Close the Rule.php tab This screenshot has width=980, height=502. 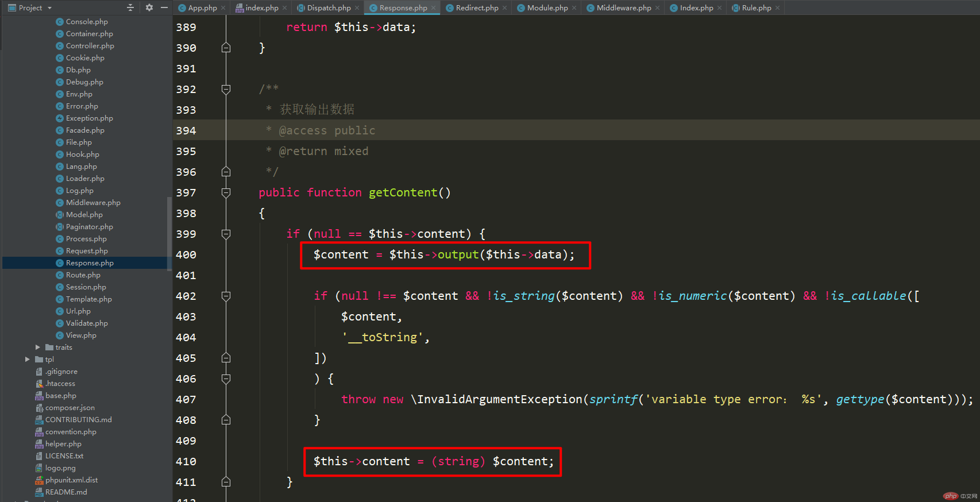(x=778, y=8)
